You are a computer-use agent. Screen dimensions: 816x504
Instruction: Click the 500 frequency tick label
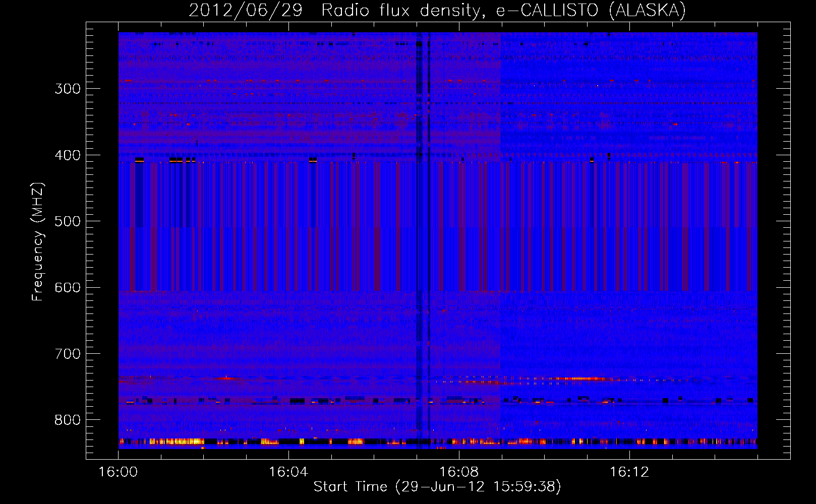coord(68,221)
